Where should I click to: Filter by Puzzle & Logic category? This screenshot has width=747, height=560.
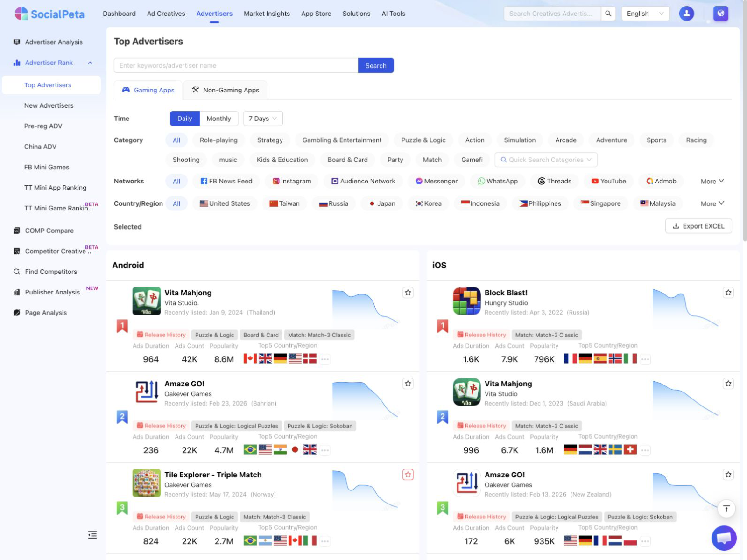click(x=423, y=140)
